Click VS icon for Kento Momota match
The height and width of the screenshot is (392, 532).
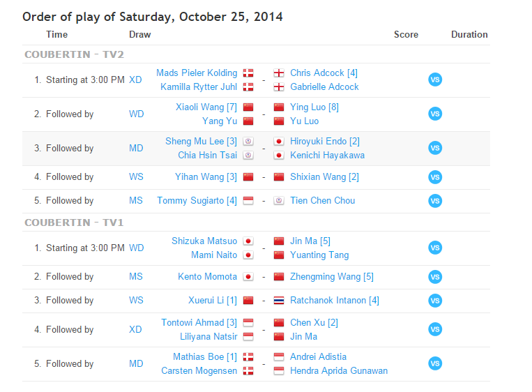(x=435, y=277)
